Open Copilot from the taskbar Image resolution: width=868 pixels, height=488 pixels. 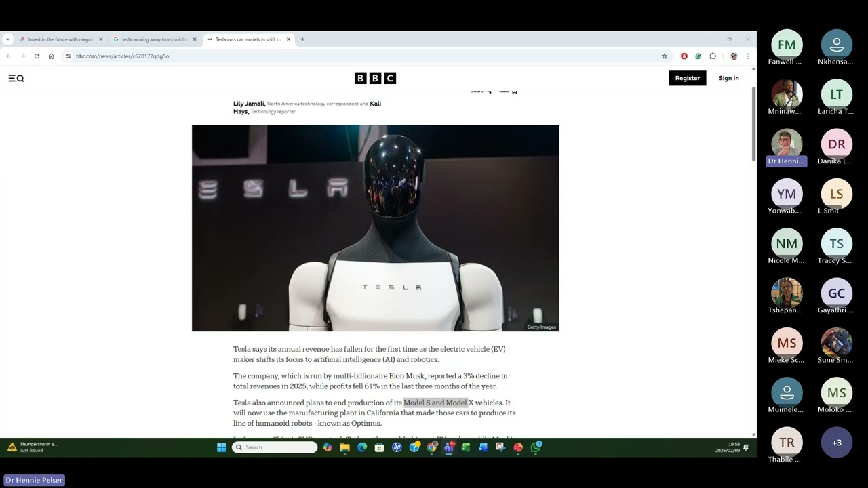[x=328, y=447]
